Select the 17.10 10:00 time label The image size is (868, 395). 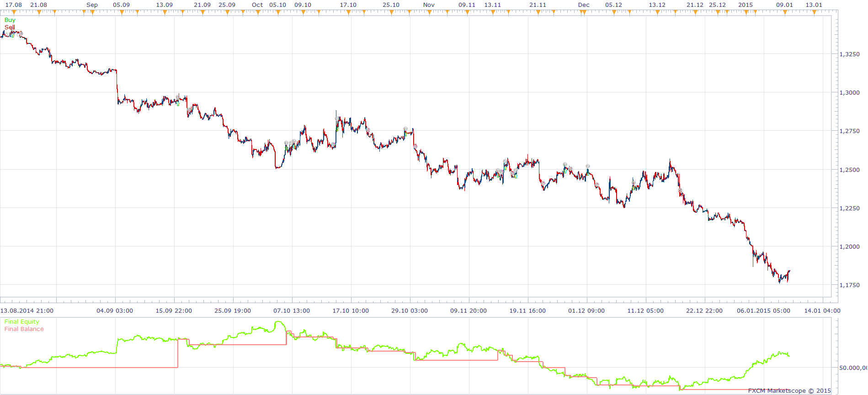click(351, 311)
